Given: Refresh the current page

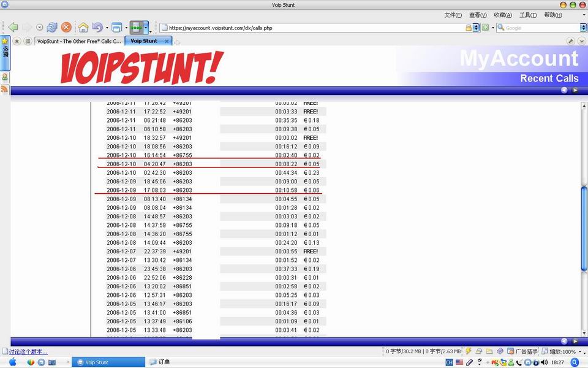Looking at the screenshot, I should coord(51,27).
